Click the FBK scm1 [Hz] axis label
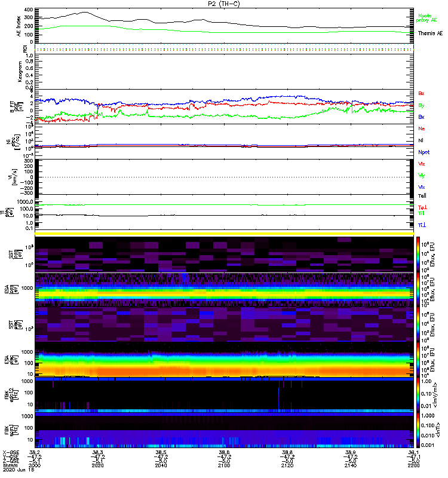 pyautogui.click(x=13, y=430)
